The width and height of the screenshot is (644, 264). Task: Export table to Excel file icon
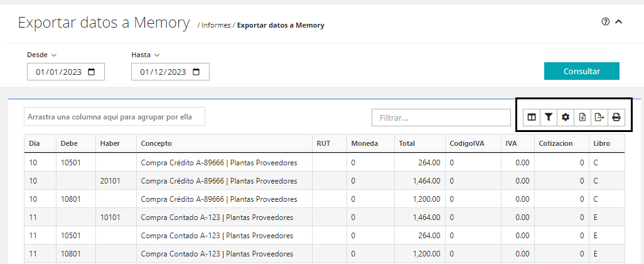click(x=582, y=117)
